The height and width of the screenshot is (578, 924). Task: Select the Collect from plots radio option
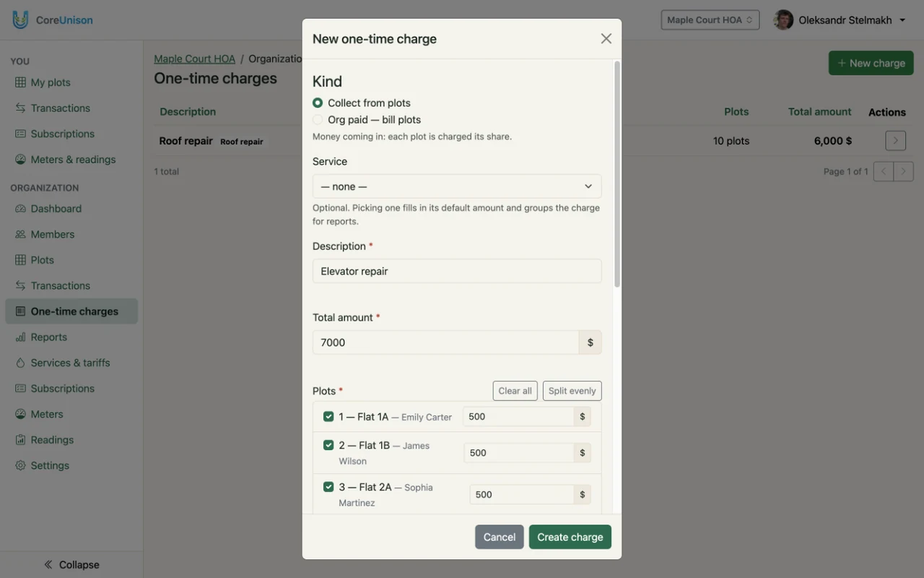pyautogui.click(x=318, y=103)
